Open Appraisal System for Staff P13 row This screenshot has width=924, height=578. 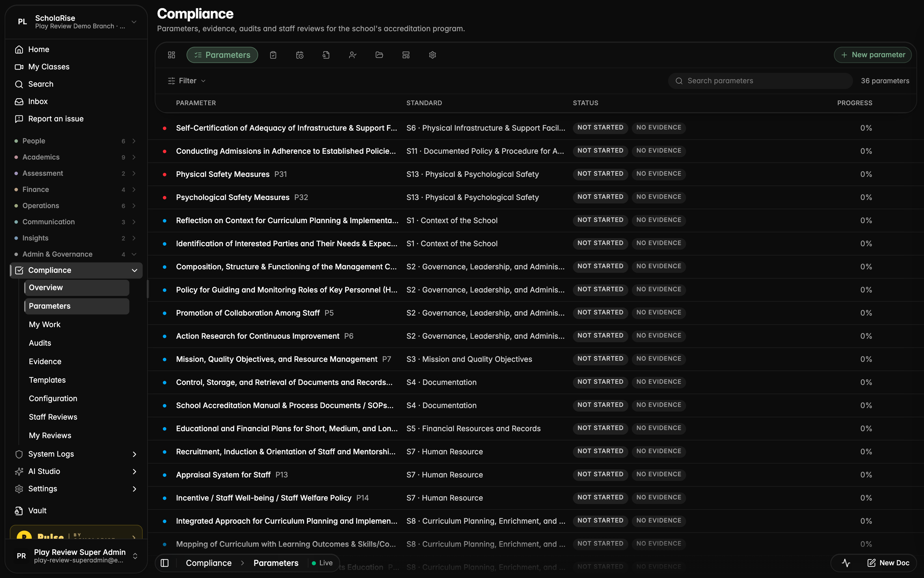point(536,475)
